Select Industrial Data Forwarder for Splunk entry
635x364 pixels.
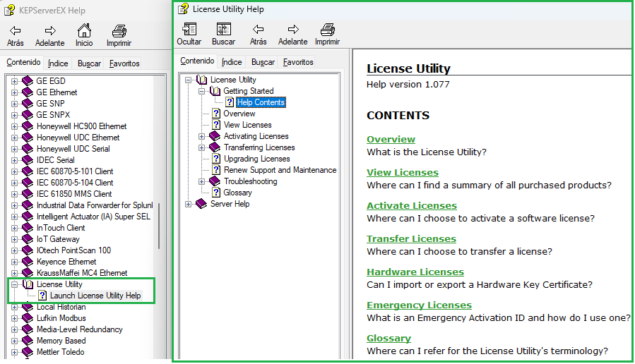click(95, 205)
